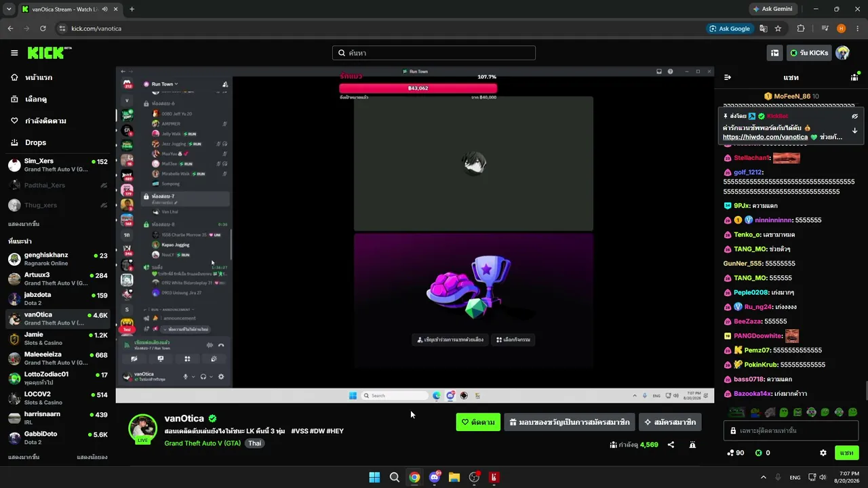Collapse recommended list with แสดงน้อยลง
This screenshot has width=868, height=488.
coord(92,457)
